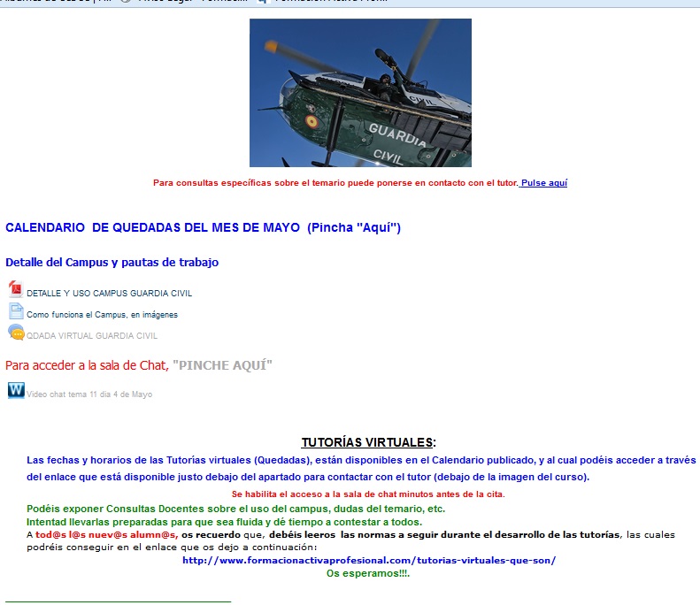Click the 'Pulse aquí' tutor contact link
Image resolution: width=700 pixels, height=605 pixels.
coord(544,183)
